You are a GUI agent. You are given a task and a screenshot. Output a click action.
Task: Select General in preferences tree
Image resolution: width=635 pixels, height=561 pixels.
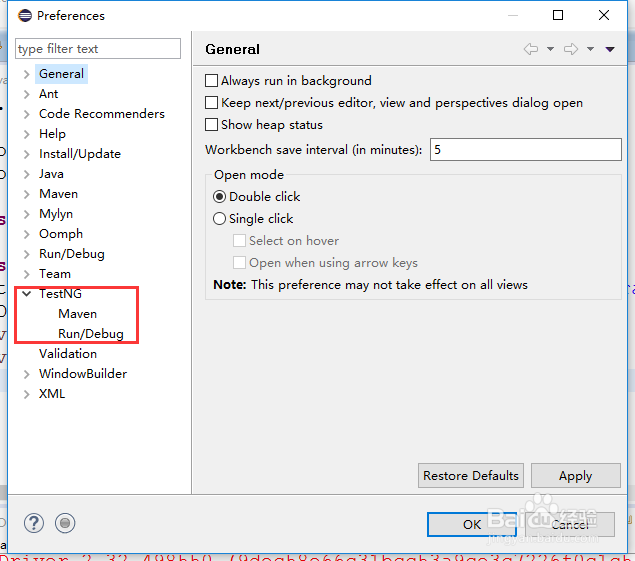(x=62, y=74)
